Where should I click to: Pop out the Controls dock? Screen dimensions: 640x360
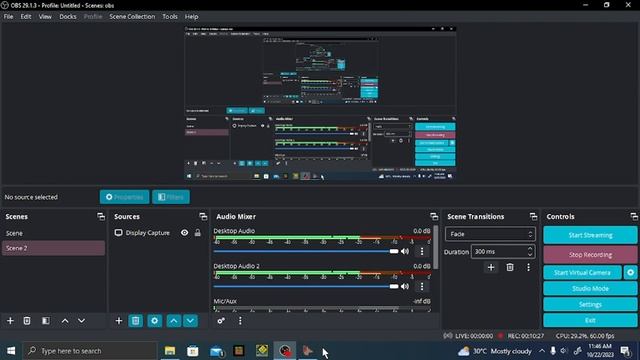tap(634, 217)
